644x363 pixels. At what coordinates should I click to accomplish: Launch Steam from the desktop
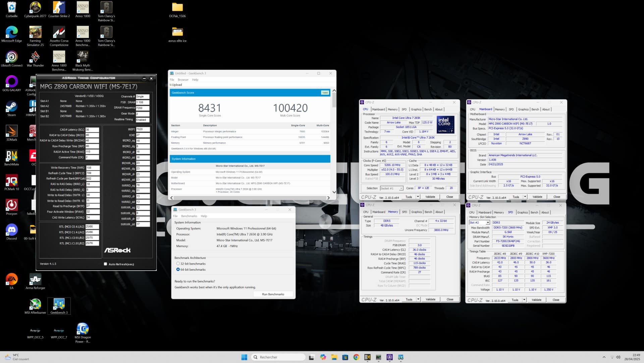click(x=11, y=108)
